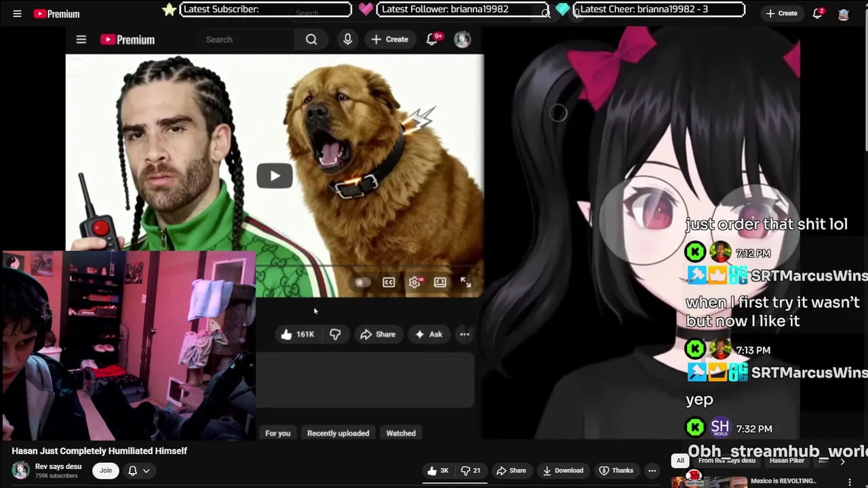Open three-dot more actions next to Ask

pos(465,334)
